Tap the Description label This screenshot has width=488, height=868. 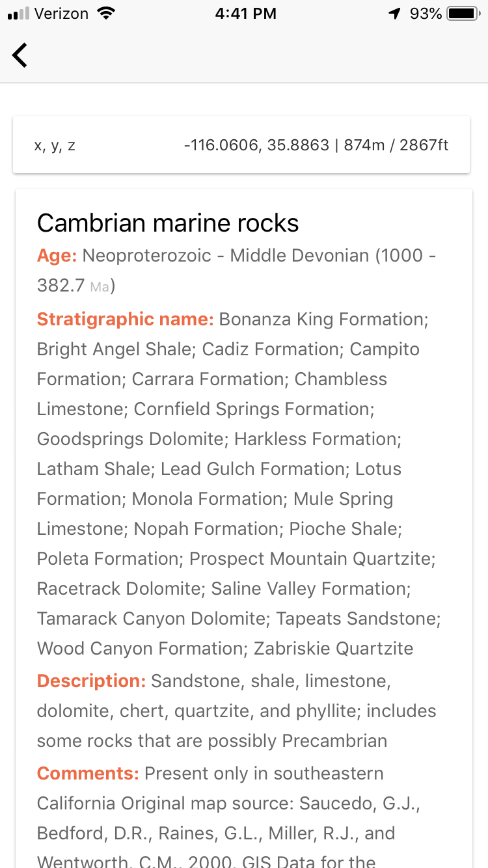pos(92,681)
